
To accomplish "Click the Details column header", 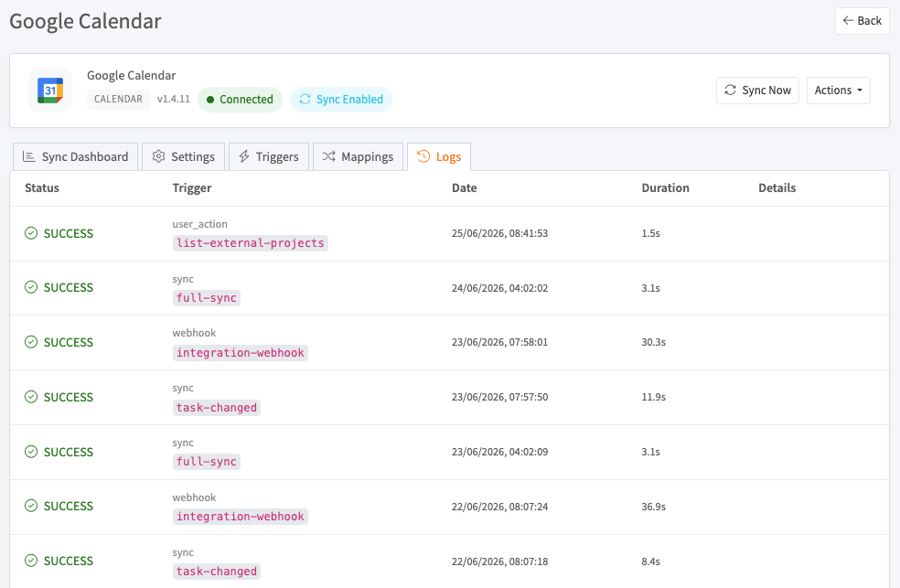I will tap(777, 187).
